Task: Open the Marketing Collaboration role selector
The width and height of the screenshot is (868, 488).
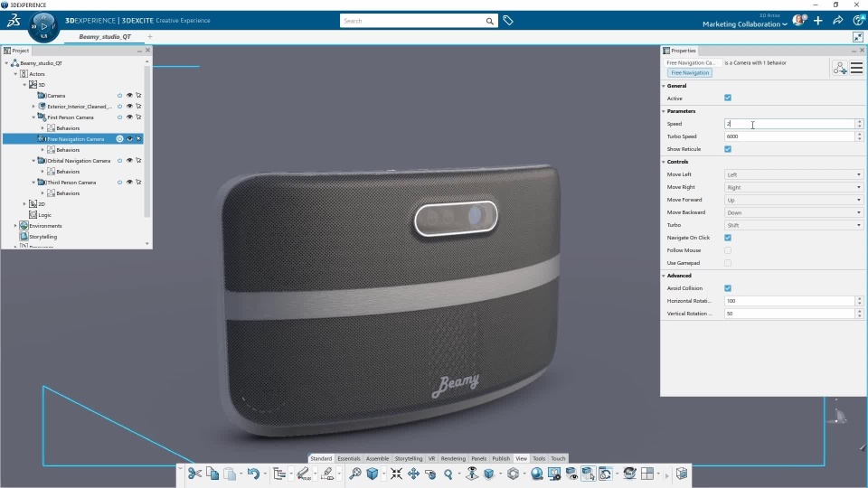Action: (x=744, y=24)
